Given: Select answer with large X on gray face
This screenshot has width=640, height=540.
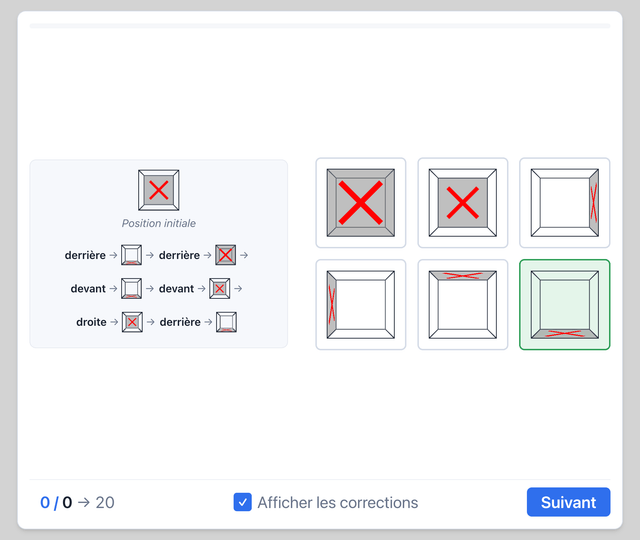Looking at the screenshot, I should point(360,203).
